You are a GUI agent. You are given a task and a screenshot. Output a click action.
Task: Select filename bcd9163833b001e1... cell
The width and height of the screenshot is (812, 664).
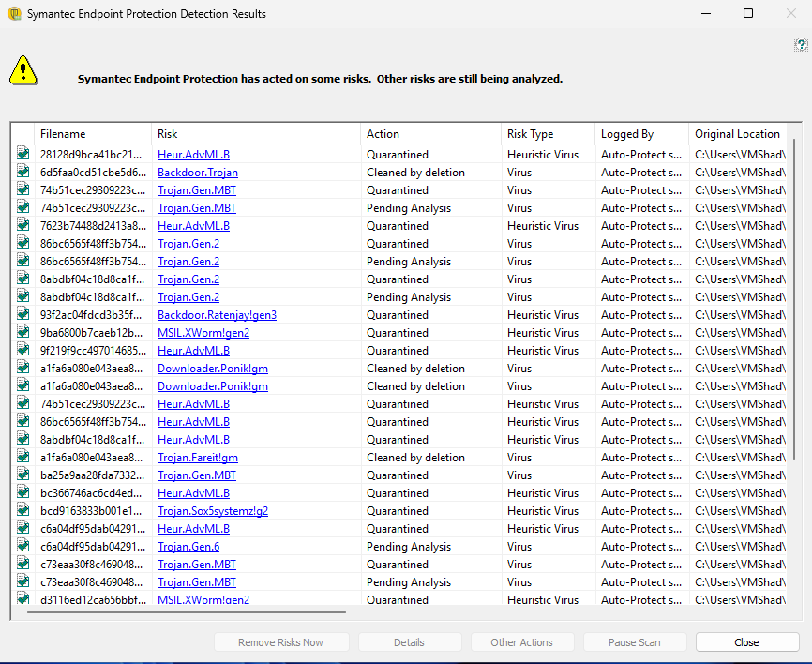click(91, 511)
